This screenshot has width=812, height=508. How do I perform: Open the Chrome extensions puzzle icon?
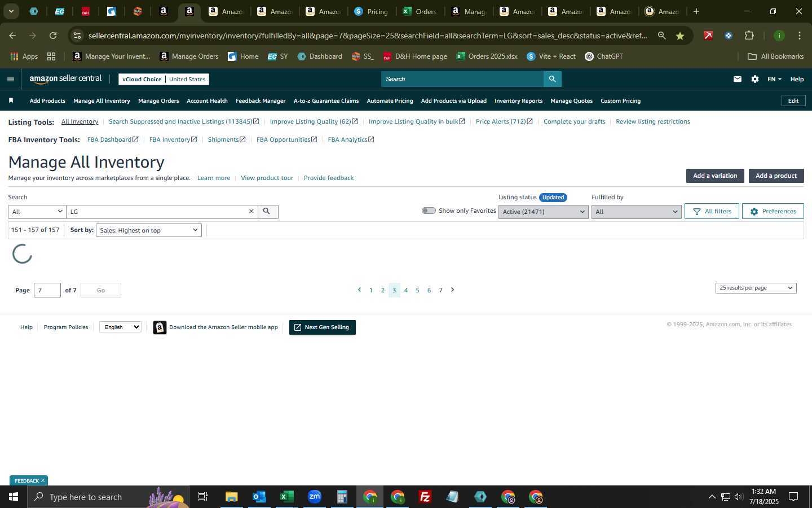[x=749, y=36]
